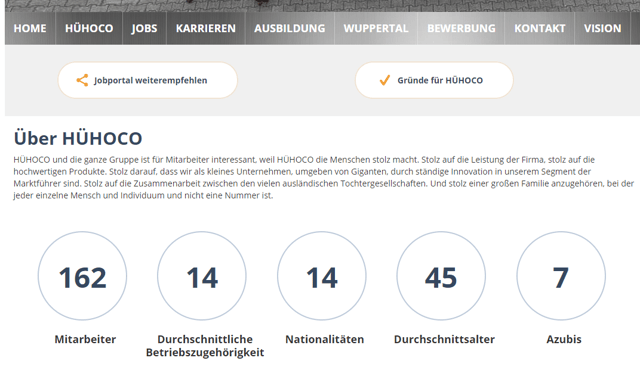Click the circle above Durchschnittliche Betriebszugehörigkeit
Viewport: 640px width, 367px height.
pos(202,276)
